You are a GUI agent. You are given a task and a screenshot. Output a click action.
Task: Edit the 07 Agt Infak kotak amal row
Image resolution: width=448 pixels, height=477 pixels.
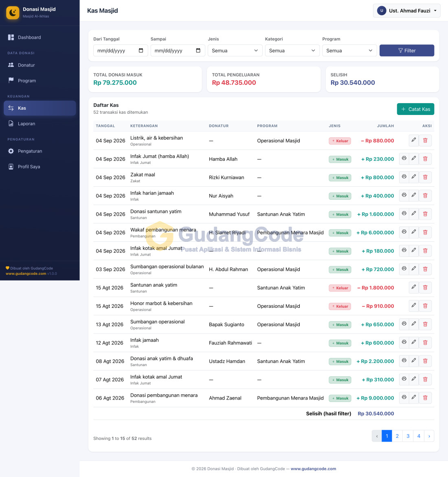414,380
